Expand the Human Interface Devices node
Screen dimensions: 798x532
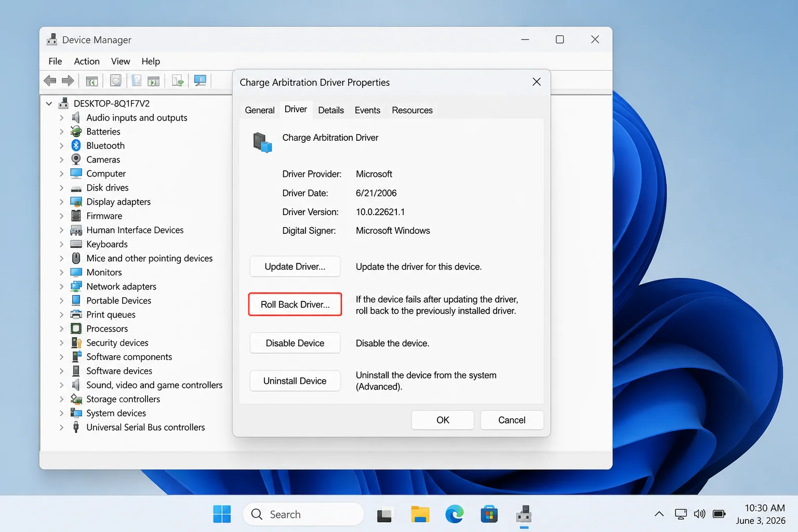[x=61, y=230]
